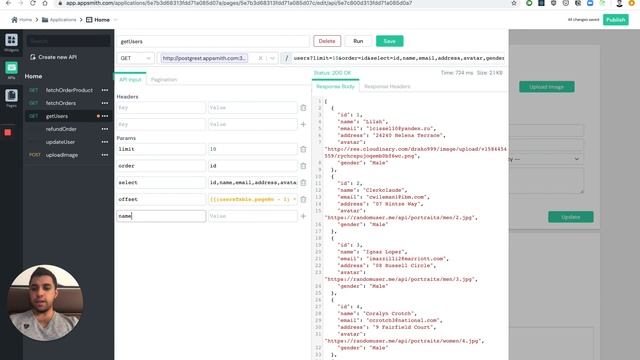This screenshot has width=640, height=360.
Task: Delete the first header row
Action: [303, 108]
